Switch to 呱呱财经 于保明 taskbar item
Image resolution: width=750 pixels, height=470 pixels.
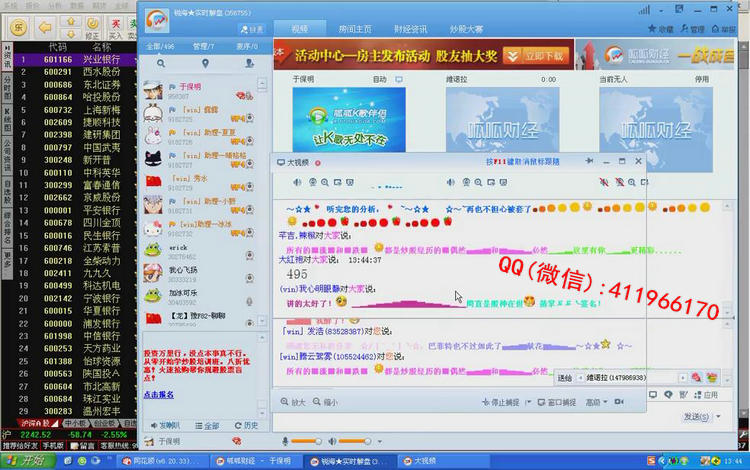tap(254, 461)
